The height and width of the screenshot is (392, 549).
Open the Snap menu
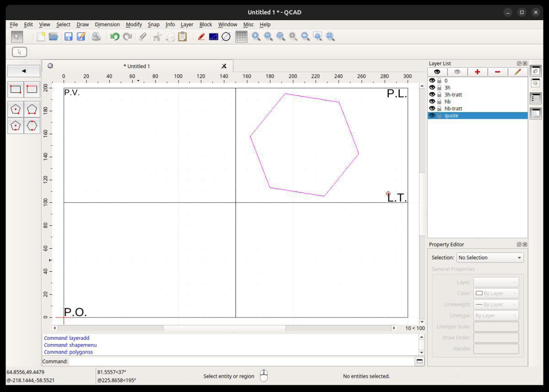point(153,24)
